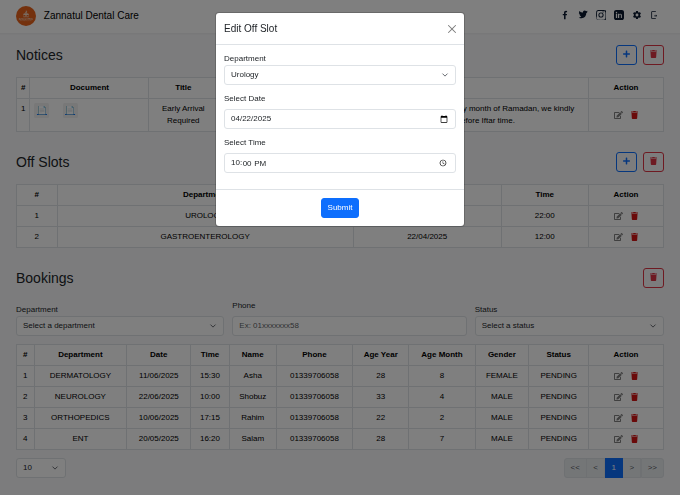Delete Asha's Dermatology booking
This screenshot has height=495, width=680.
point(634,376)
